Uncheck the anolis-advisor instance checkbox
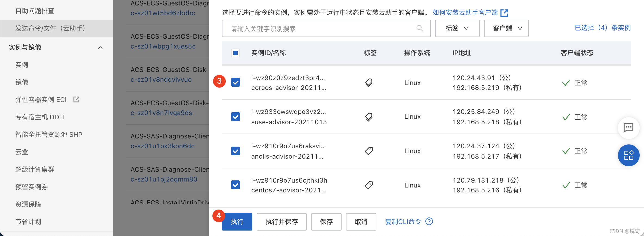 (236, 151)
